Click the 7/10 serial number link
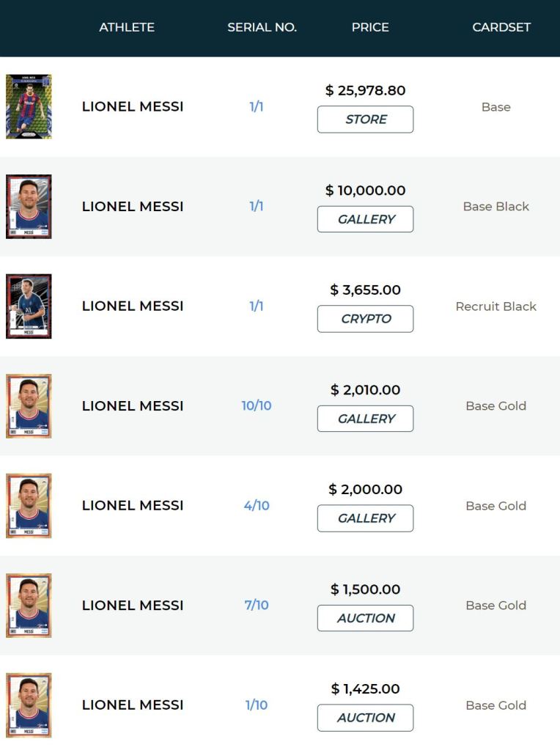This screenshot has height=750, width=560. [257, 605]
